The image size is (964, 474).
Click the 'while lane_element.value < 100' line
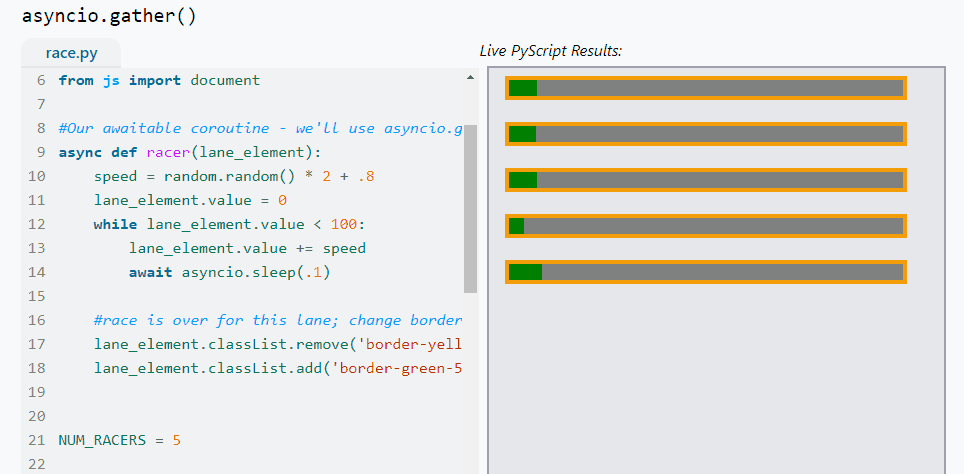coord(230,224)
